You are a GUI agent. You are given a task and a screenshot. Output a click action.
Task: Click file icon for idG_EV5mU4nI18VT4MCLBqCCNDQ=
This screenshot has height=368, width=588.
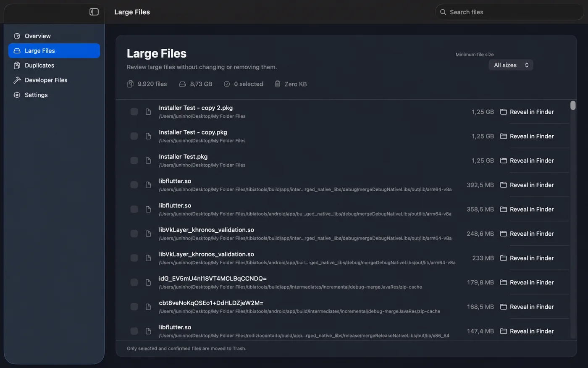[148, 282]
